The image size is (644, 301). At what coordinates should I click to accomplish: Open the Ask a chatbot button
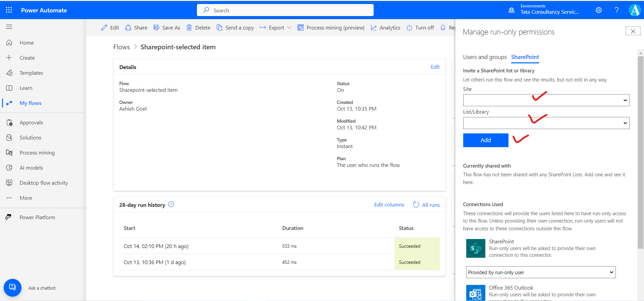point(12,288)
